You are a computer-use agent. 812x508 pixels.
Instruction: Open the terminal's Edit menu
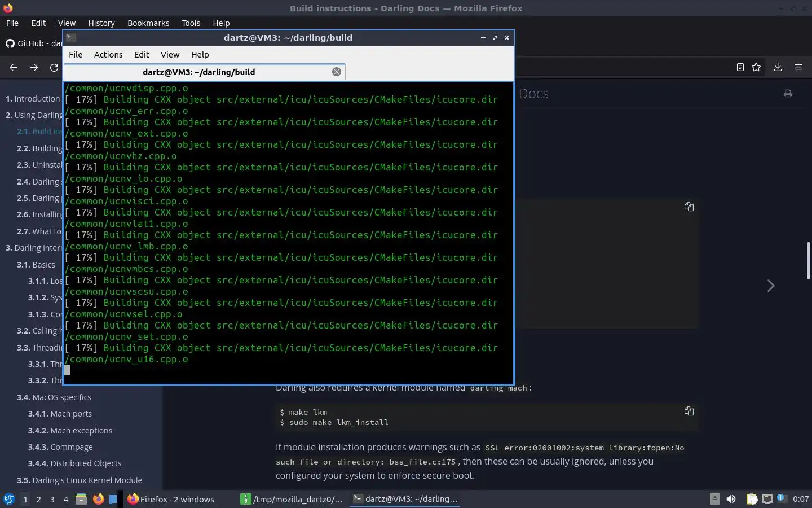pos(142,55)
